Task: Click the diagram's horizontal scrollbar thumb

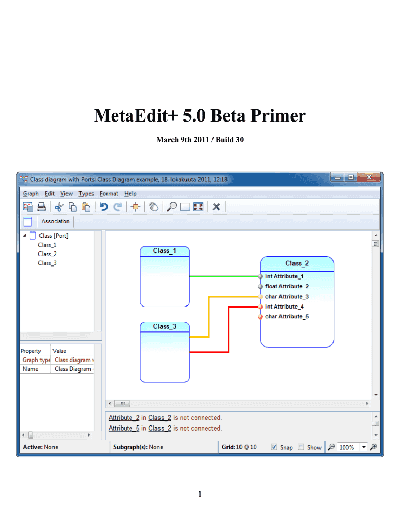Action: pos(123,403)
